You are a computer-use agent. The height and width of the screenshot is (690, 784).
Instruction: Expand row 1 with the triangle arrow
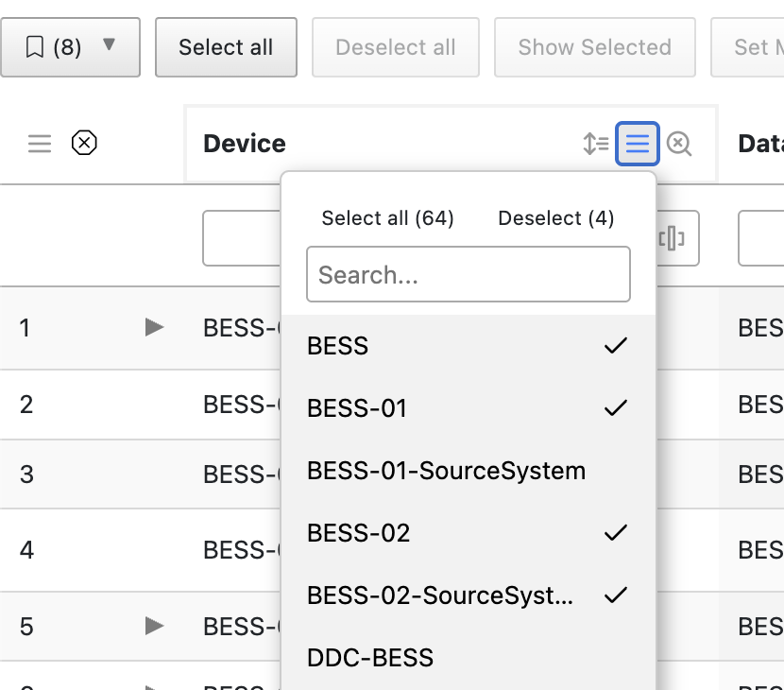coord(154,327)
